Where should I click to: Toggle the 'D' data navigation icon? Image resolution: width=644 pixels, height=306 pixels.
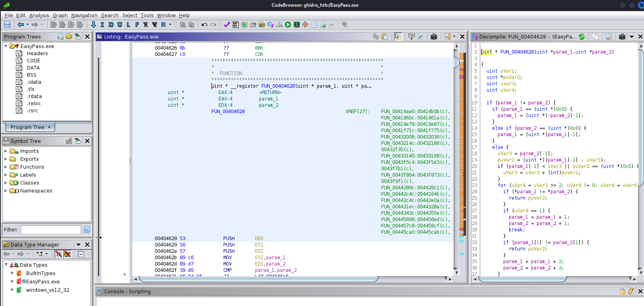tap(111, 25)
